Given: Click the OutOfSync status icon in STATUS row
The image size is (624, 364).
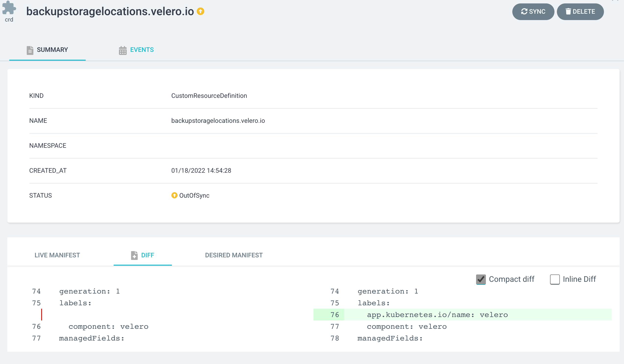Looking at the screenshot, I should tap(174, 195).
